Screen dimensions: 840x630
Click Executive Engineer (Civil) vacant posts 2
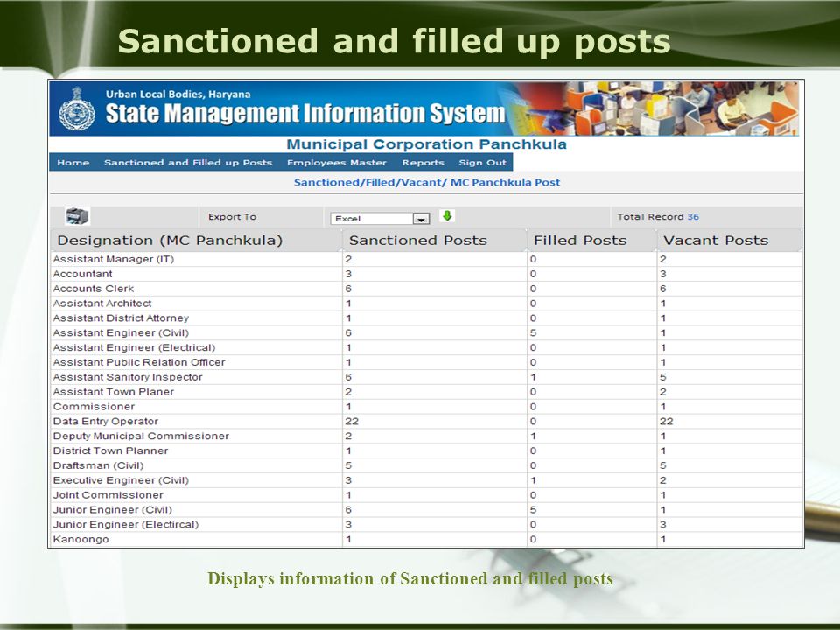tap(663, 480)
